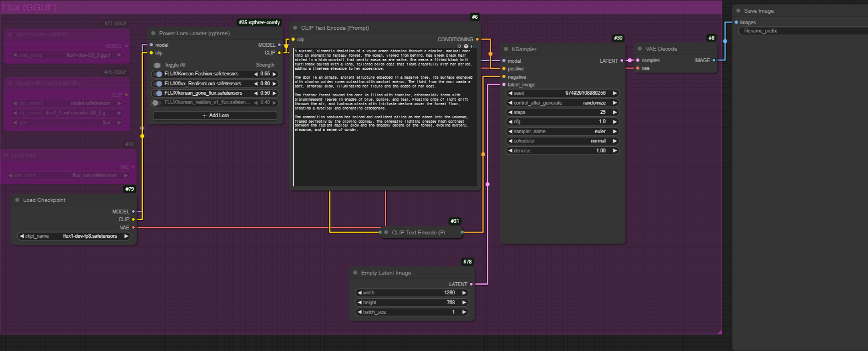Click the Load Checkpoint node title dot

point(18,200)
